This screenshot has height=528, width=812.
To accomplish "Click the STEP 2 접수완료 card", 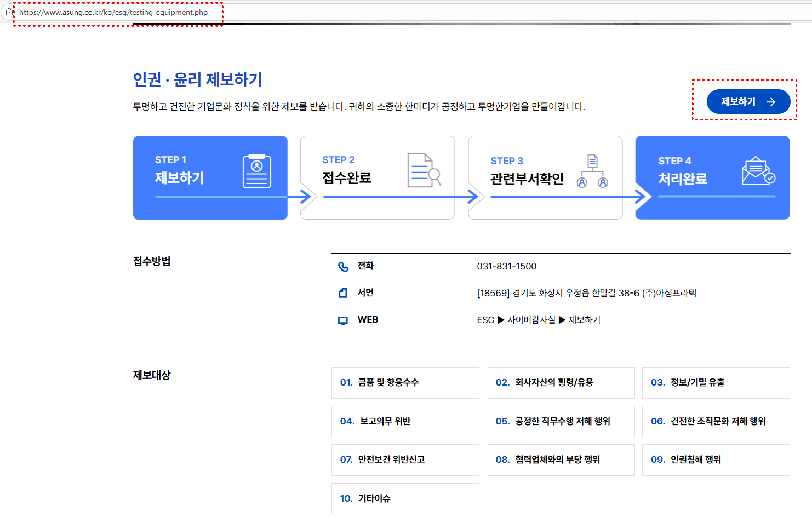I will pos(377,177).
